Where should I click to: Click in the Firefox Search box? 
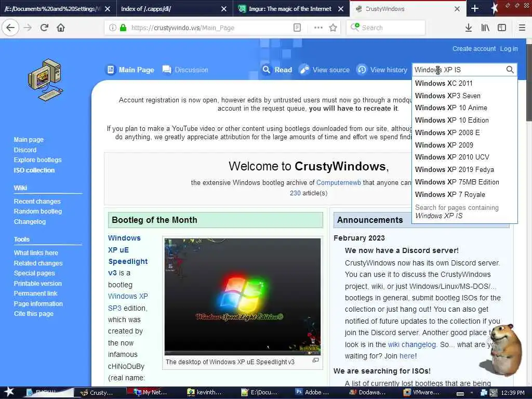coord(386,28)
